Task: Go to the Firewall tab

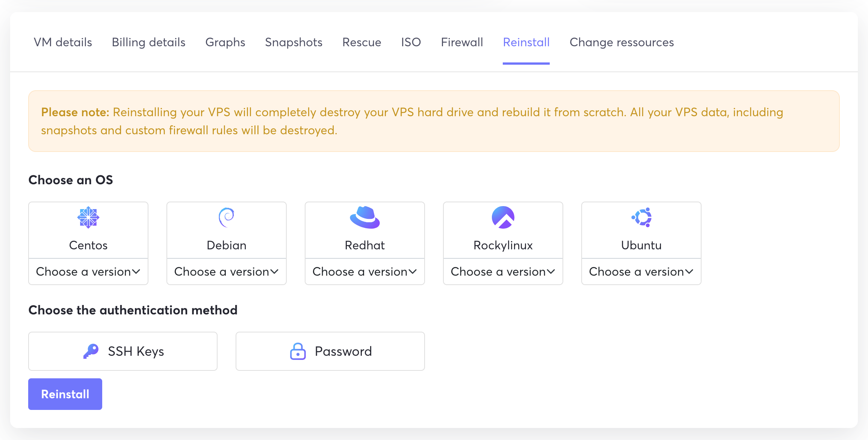Action: (x=462, y=42)
